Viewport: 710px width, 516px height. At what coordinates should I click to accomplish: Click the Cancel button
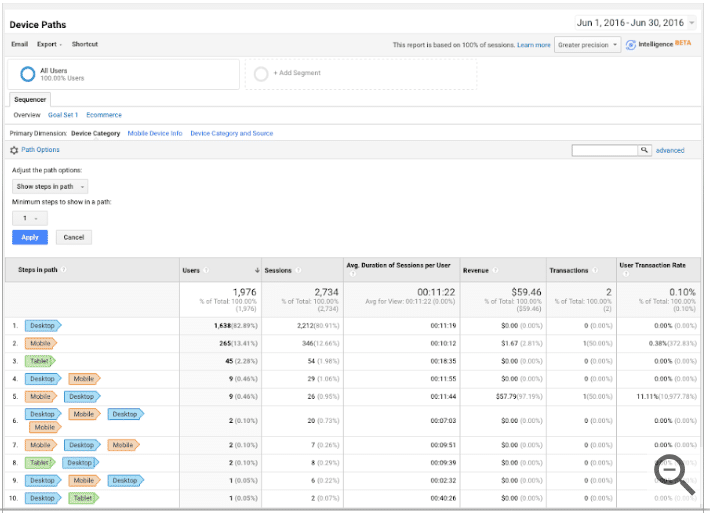pos(74,237)
